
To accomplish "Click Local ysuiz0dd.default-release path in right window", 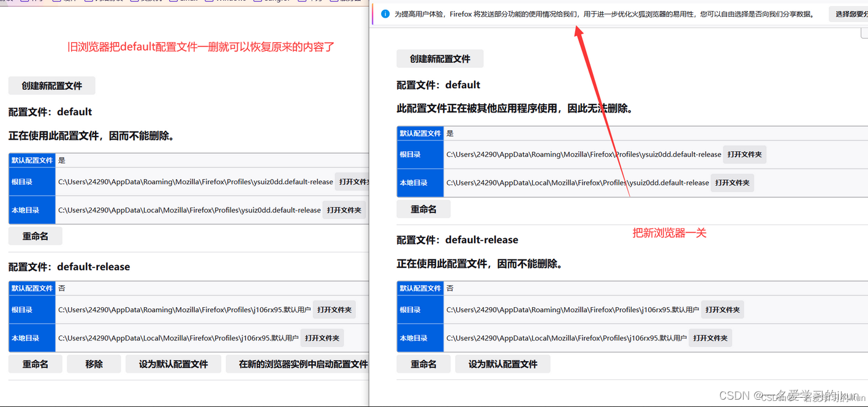I will (578, 182).
